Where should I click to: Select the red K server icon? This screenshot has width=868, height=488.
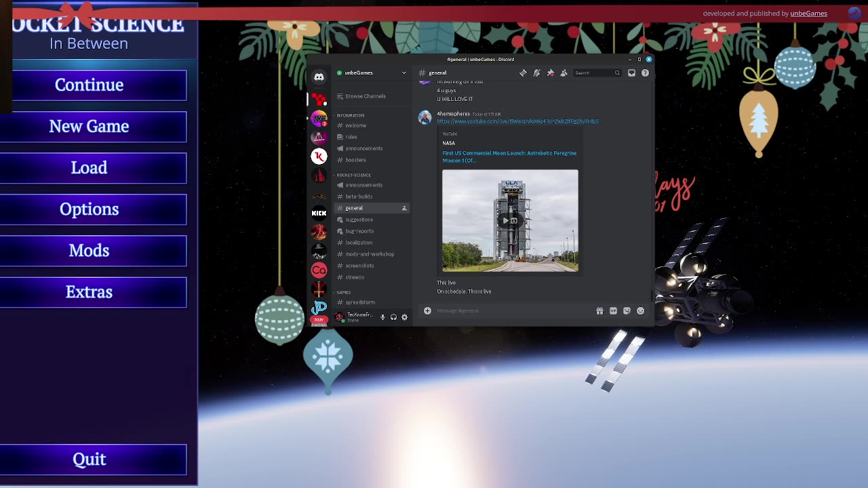tap(319, 156)
